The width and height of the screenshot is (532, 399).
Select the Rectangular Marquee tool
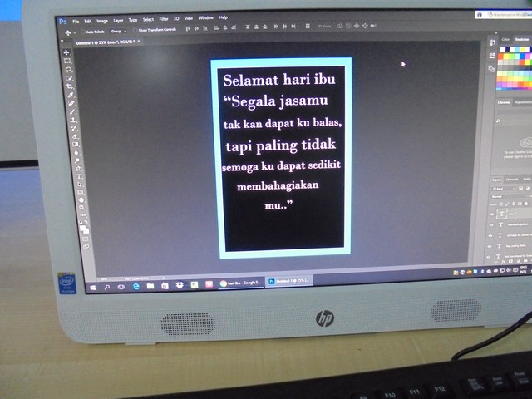pyautogui.click(x=67, y=61)
